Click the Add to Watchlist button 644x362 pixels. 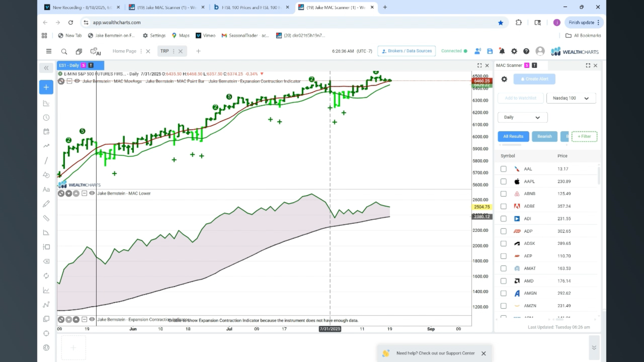click(x=521, y=98)
